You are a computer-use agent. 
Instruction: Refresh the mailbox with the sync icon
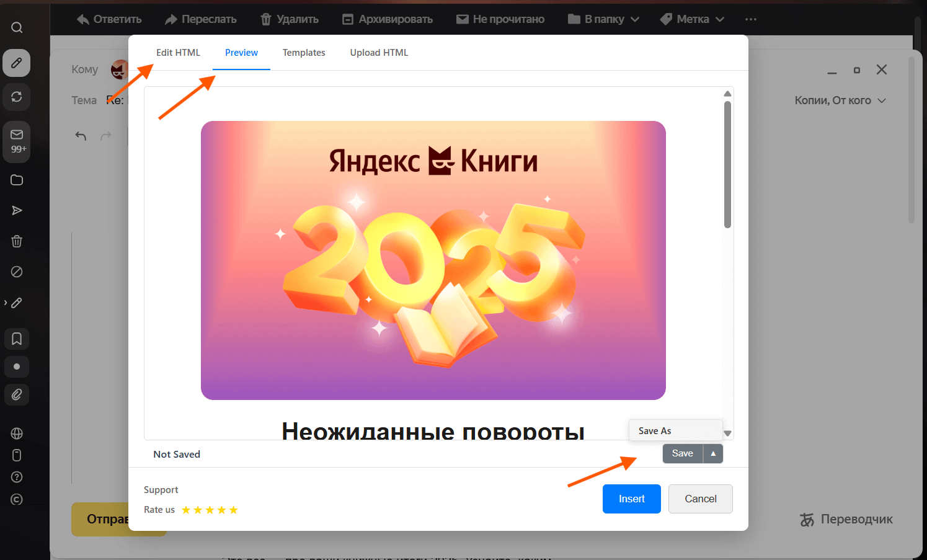click(x=17, y=97)
